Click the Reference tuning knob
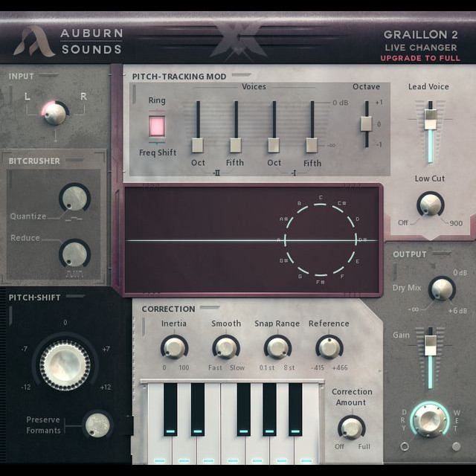 click(x=329, y=347)
